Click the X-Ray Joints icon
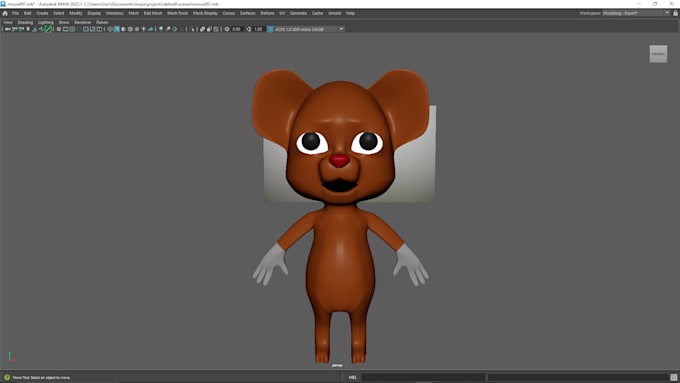This screenshot has height=383, width=680. click(x=216, y=29)
